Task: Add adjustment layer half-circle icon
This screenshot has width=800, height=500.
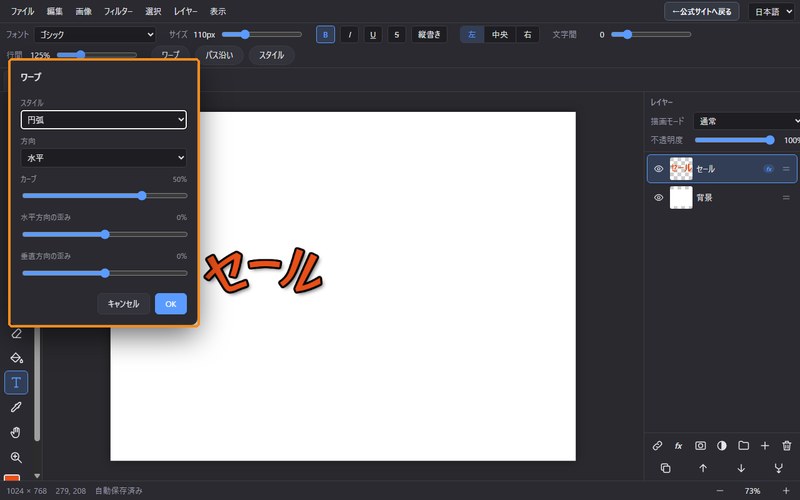Action: [721, 445]
